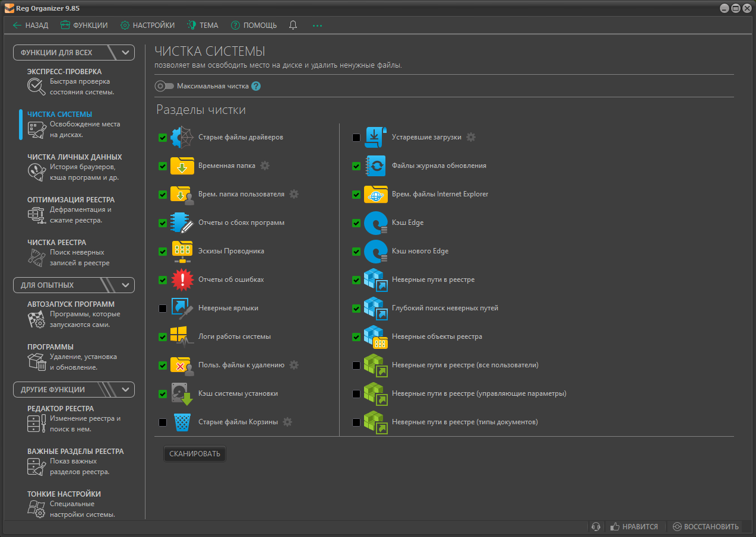This screenshot has width=756, height=537.
Task: Toggle the Максимальная чистка switch
Action: pos(164,86)
